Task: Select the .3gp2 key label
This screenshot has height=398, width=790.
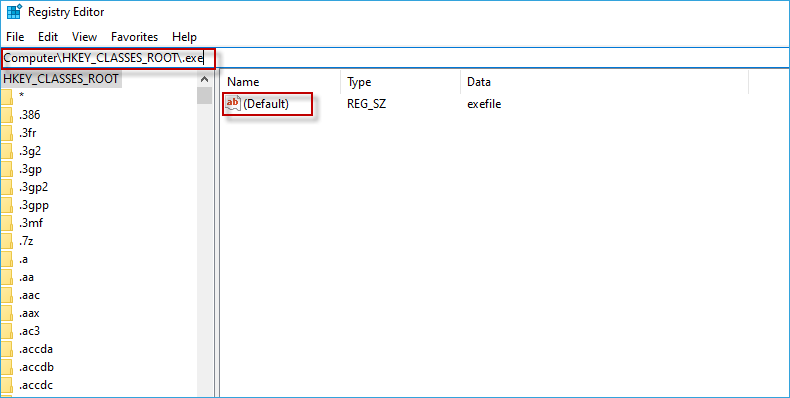Action: pos(33,187)
